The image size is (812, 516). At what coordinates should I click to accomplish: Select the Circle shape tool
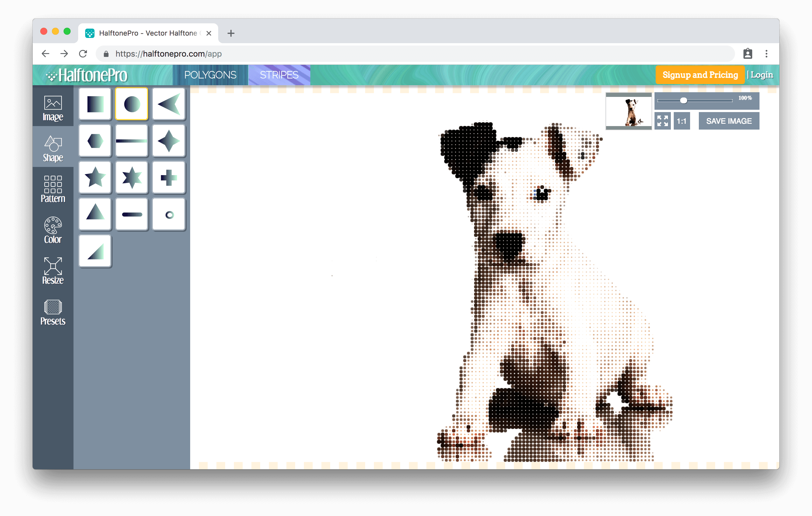click(131, 104)
